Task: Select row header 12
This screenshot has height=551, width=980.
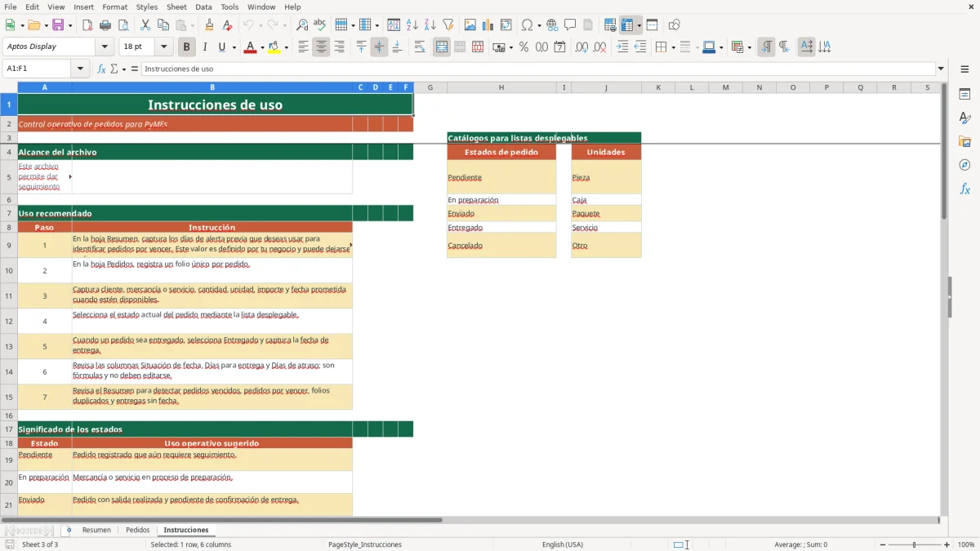Action: 9,321
